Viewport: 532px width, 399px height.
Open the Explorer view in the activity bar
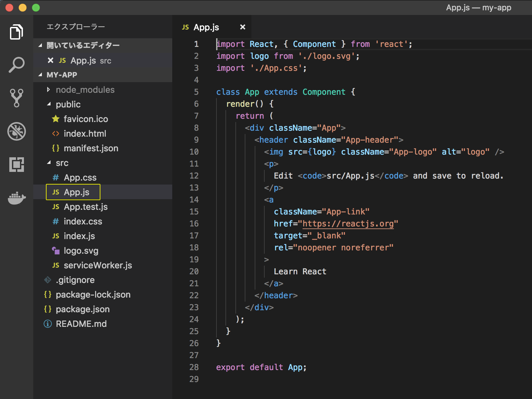(17, 32)
